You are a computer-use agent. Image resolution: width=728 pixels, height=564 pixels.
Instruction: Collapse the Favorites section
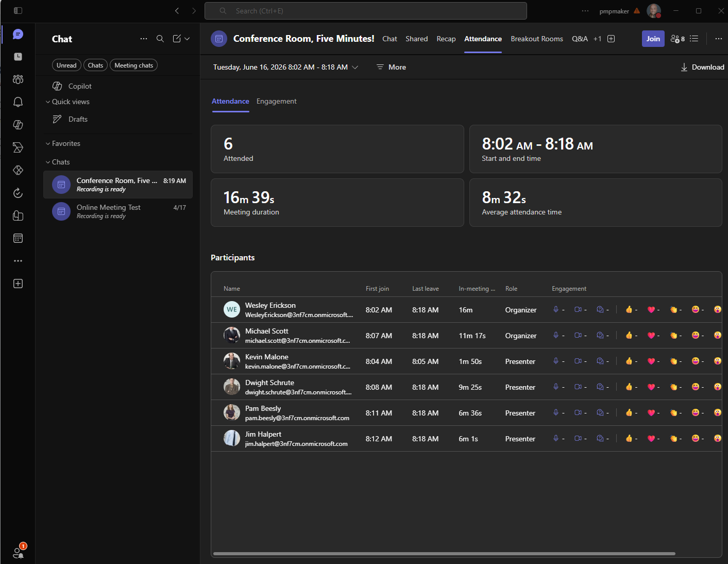63,143
